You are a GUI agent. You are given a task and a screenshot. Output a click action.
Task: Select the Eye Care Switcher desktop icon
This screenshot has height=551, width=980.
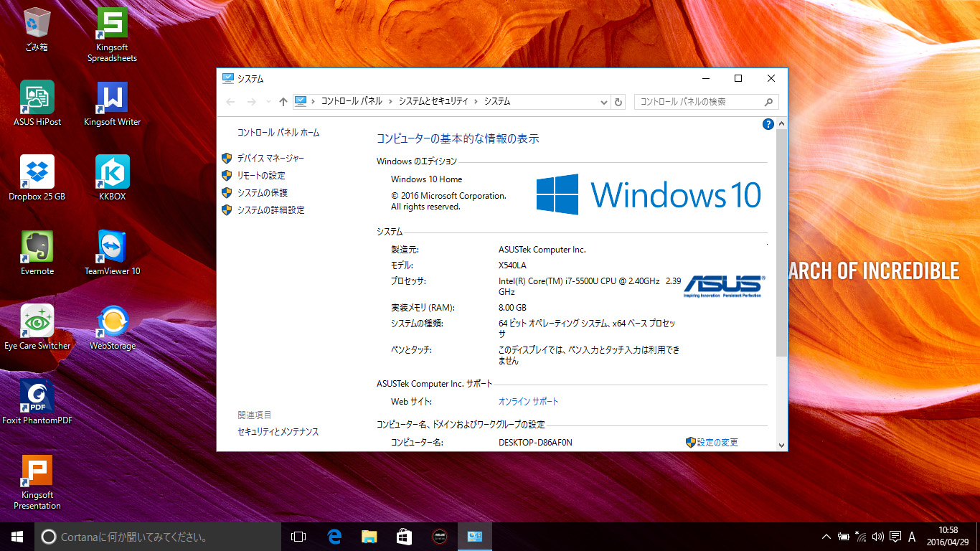[37, 327]
